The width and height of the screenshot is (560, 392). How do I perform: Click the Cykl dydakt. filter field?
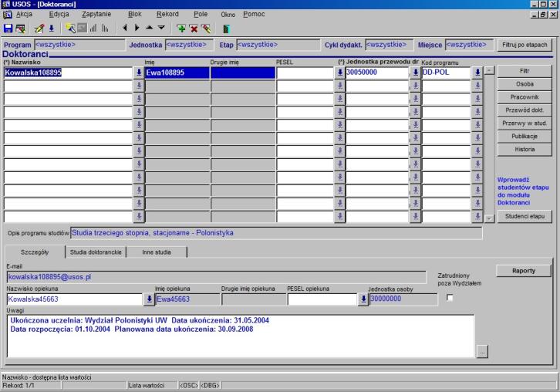pyautogui.click(x=390, y=45)
